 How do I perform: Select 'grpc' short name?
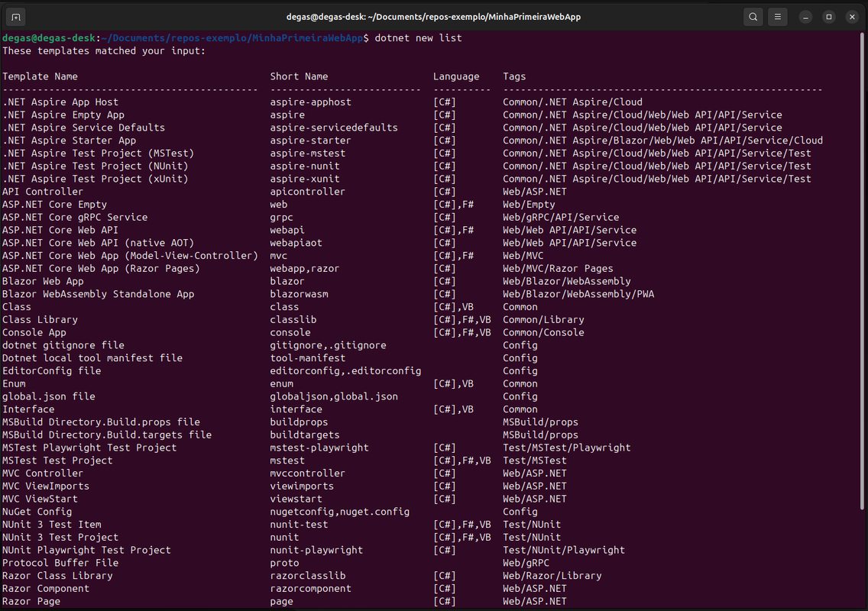(x=282, y=217)
